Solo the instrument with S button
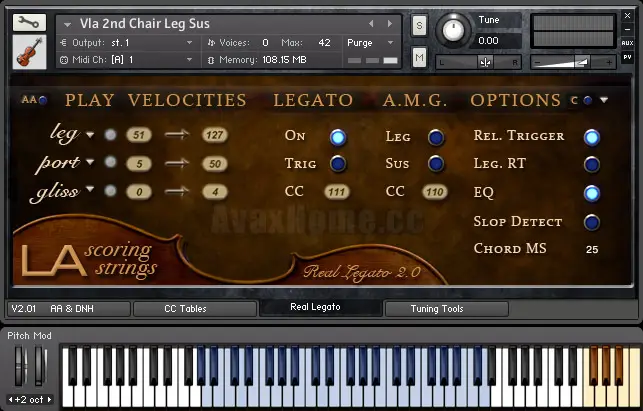Screen dimensions: 643x411 tap(419, 25)
